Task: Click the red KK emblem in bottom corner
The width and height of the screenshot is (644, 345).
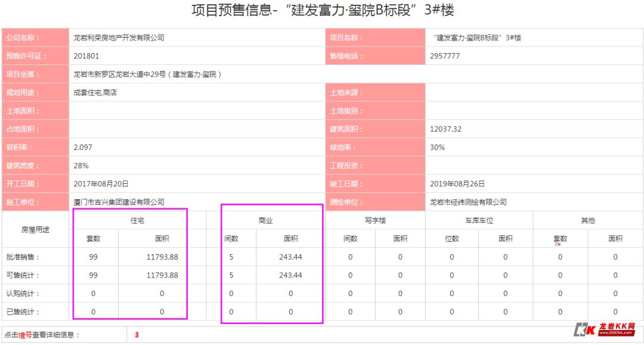Action: tap(584, 329)
